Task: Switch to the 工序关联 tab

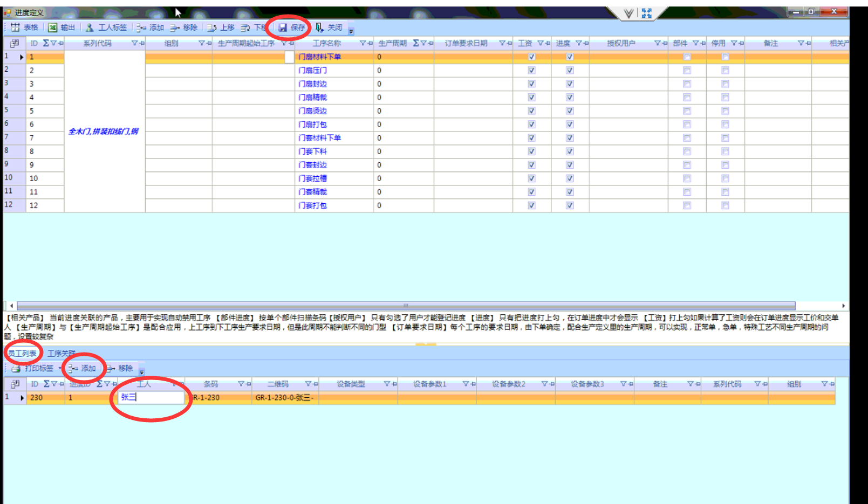Action: pos(61,354)
